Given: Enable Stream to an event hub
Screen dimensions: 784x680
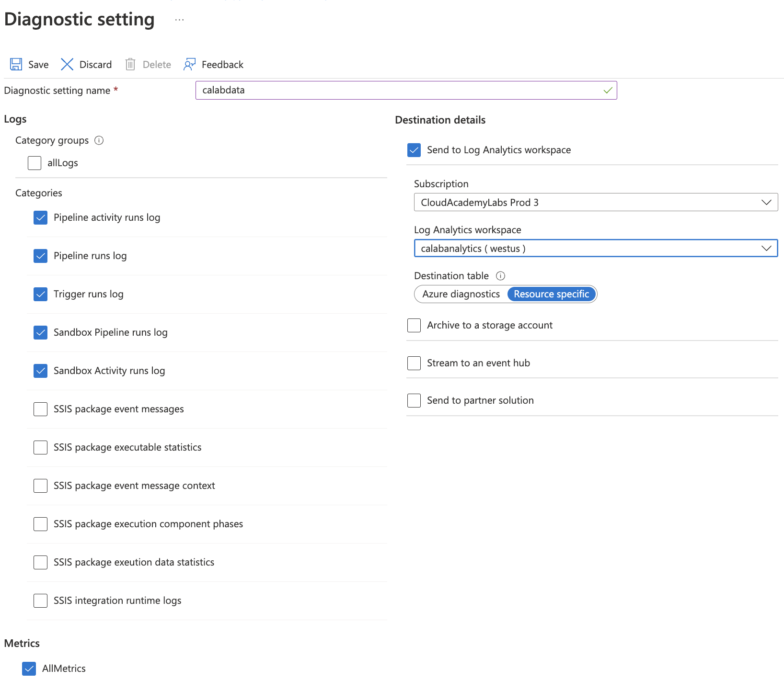Looking at the screenshot, I should click(x=414, y=363).
